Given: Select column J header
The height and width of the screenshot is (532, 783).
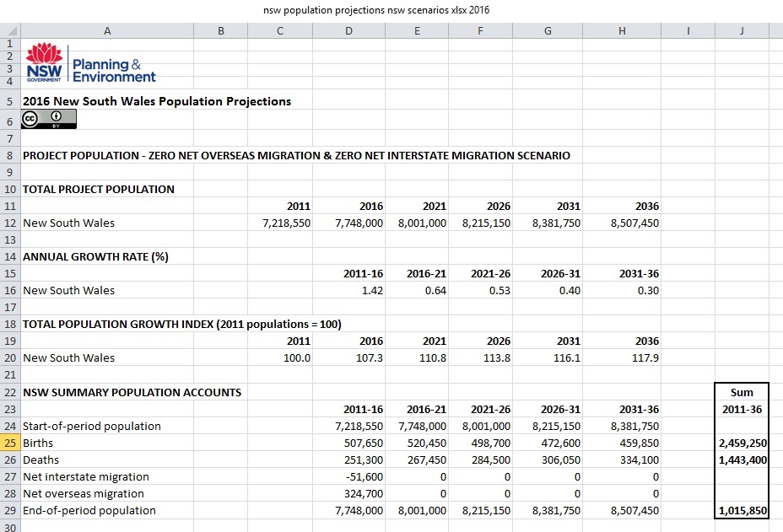Looking at the screenshot, I should (742, 30).
